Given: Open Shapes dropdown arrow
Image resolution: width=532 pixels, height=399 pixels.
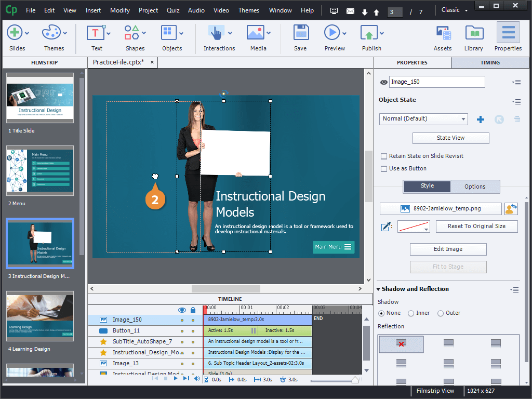Looking at the screenshot, I should [144, 33].
